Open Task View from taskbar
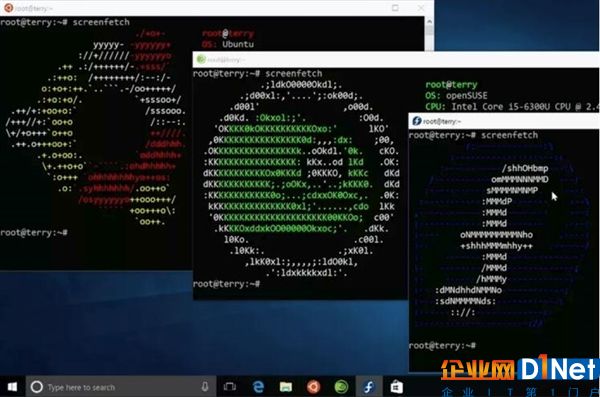Image resolution: width=600 pixels, height=397 pixels. tap(230, 387)
